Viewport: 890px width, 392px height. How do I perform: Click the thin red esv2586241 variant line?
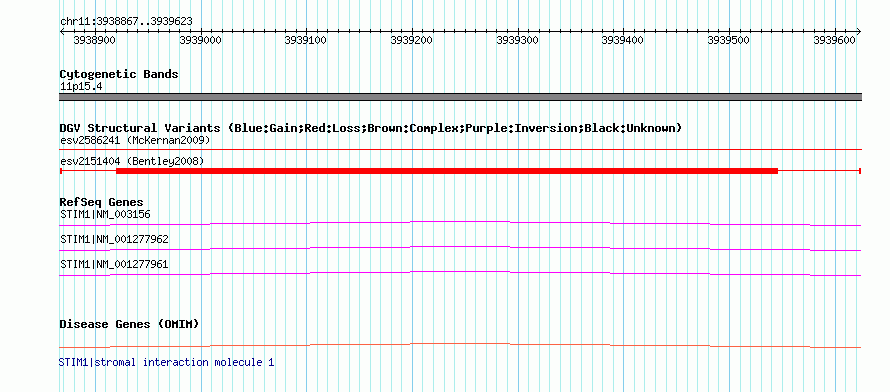(x=460, y=150)
